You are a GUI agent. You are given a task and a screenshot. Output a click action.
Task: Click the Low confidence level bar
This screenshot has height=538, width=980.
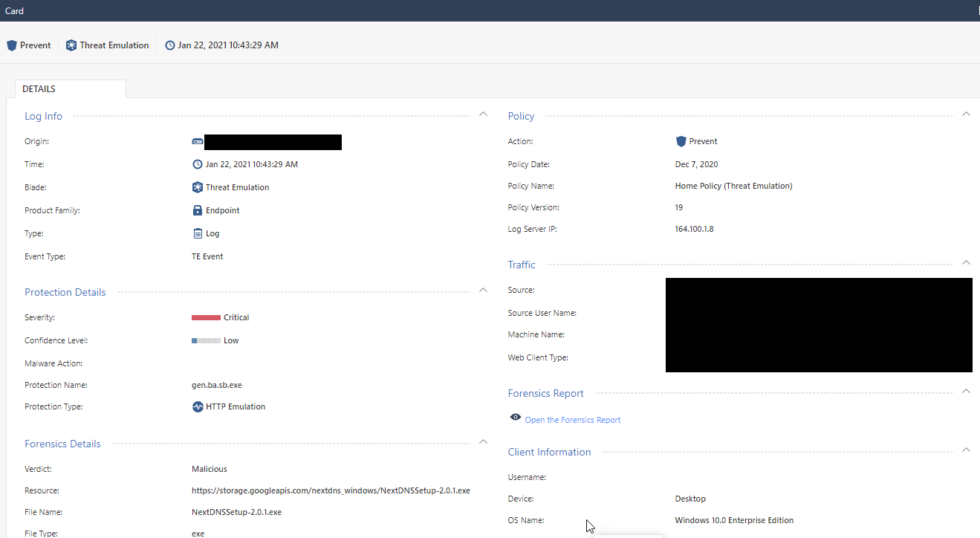[206, 340]
